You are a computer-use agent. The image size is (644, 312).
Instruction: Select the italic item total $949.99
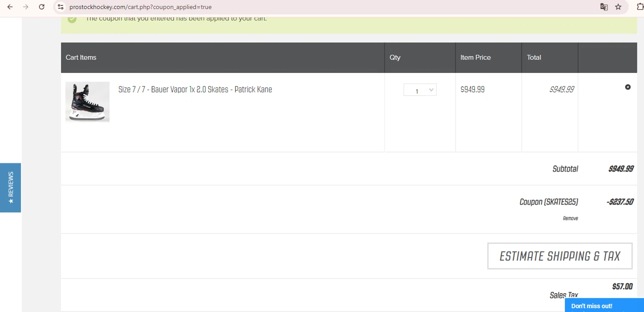(562, 90)
